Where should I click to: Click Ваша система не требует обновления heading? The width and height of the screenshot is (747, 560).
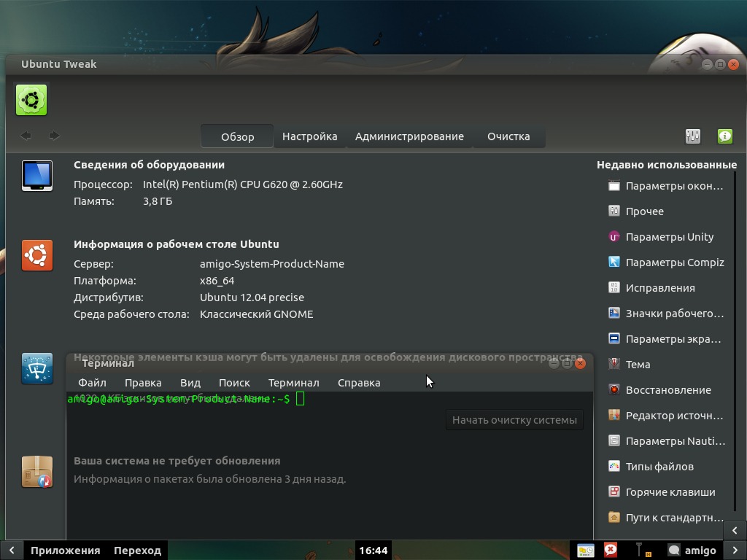point(177,461)
